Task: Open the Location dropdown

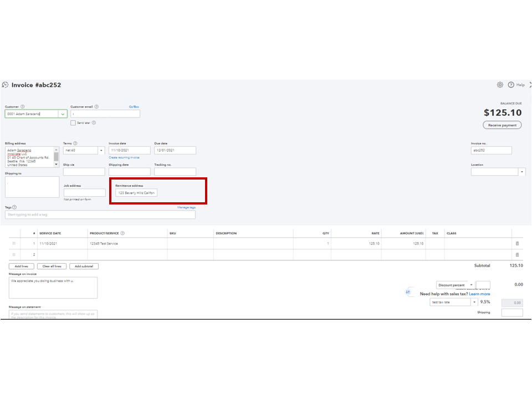Action: [522, 172]
